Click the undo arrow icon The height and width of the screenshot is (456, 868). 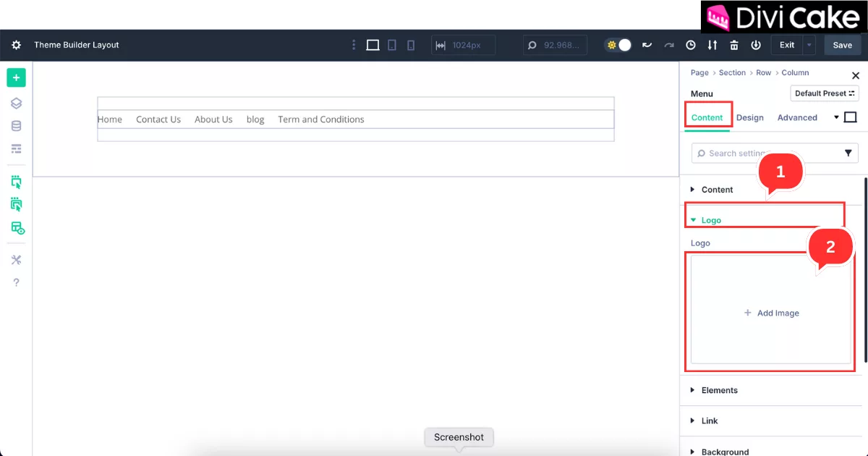point(647,45)
